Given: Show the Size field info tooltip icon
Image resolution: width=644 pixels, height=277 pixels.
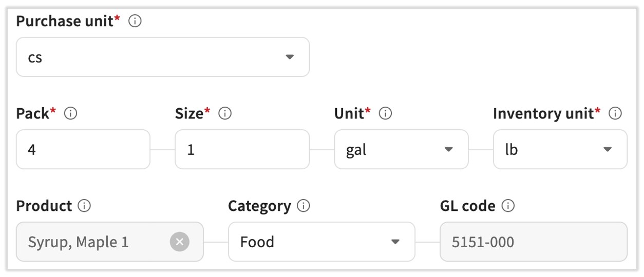Looking at the screenshot, I should point(225,114).
